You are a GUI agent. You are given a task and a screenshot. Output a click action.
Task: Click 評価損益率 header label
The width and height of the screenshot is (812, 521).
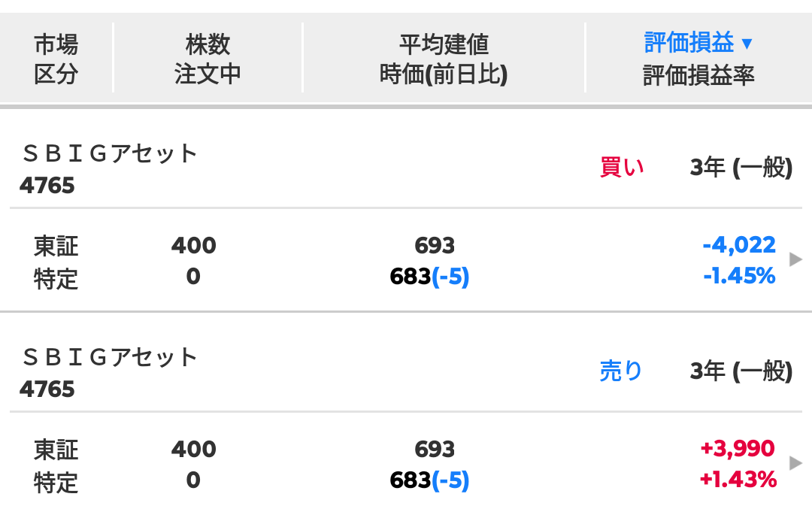[698, 76]
